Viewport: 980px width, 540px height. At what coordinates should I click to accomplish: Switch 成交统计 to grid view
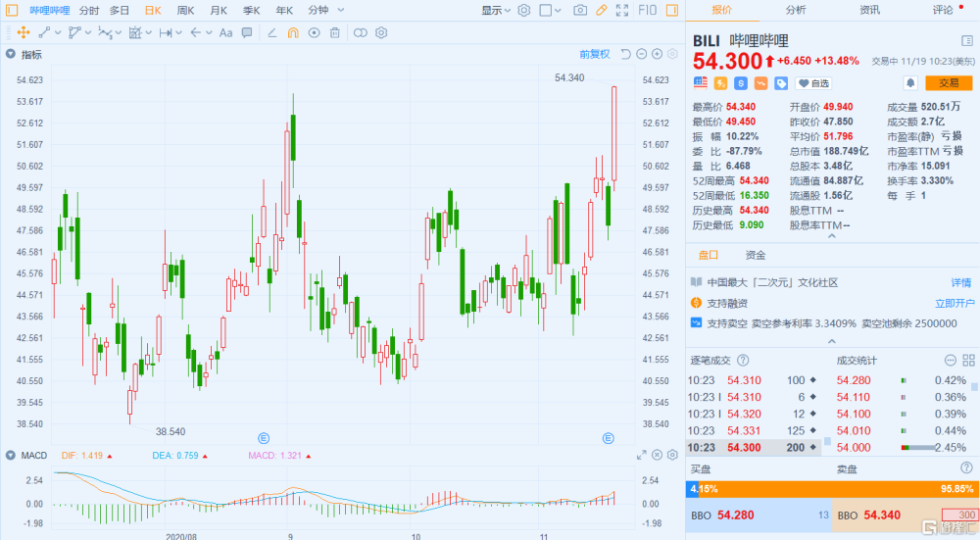tap(969, 360)
